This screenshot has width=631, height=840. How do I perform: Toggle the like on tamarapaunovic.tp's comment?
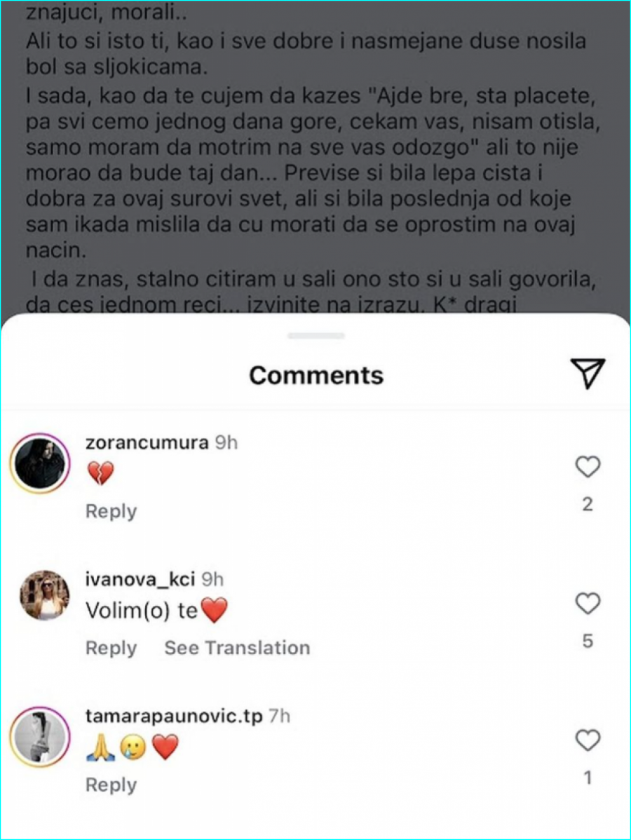(x=588, y=740)
